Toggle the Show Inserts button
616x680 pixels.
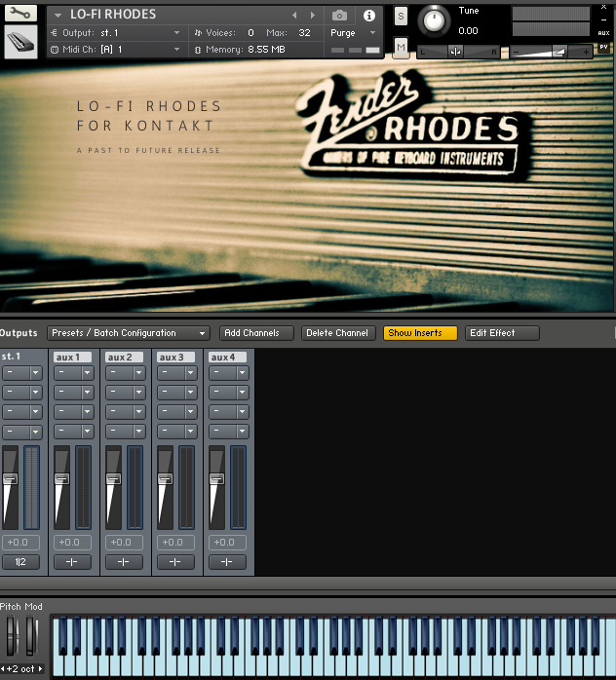pos(419,333)
